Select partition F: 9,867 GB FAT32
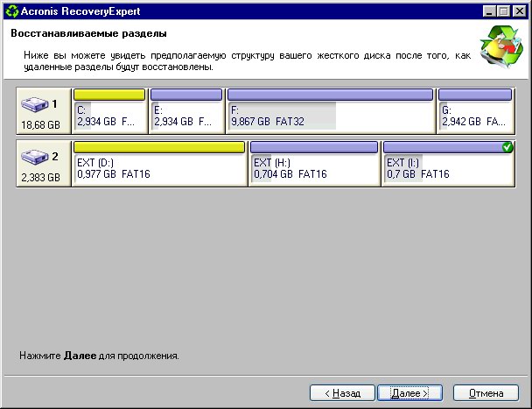Image resolution: width=532 pixels, height=409 pixels. tap(330, 116)
